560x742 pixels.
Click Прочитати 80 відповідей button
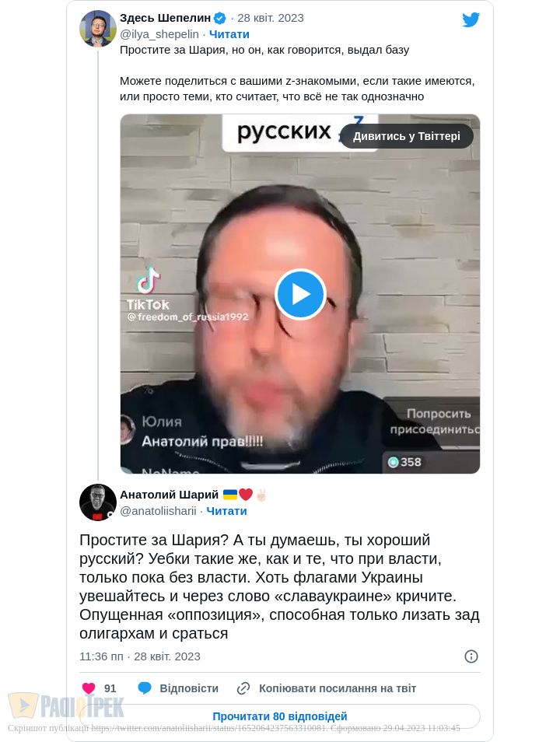[280, 716]
